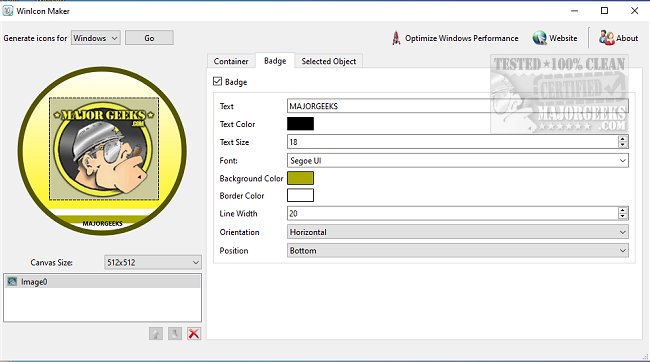Screen dimensions: 650x362
Task: Decrease Text Size with down arrow
Action: (x=622, y=145)
